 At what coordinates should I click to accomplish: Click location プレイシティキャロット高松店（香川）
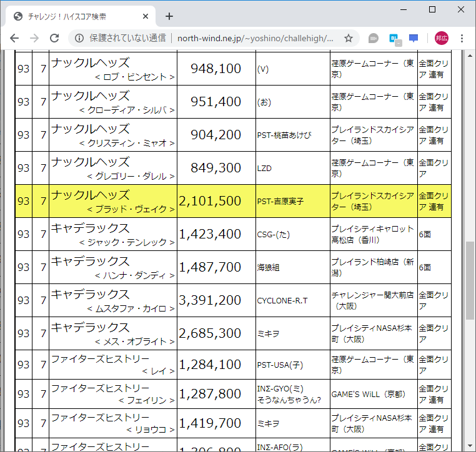(x=373, y=234)
